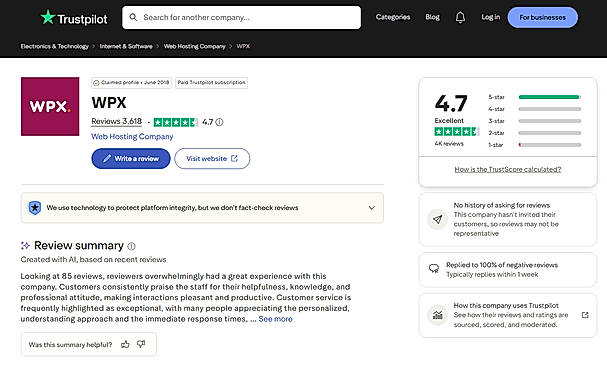
Task: Click the large 4.7 TrustScore number
Action: point(451,103)
